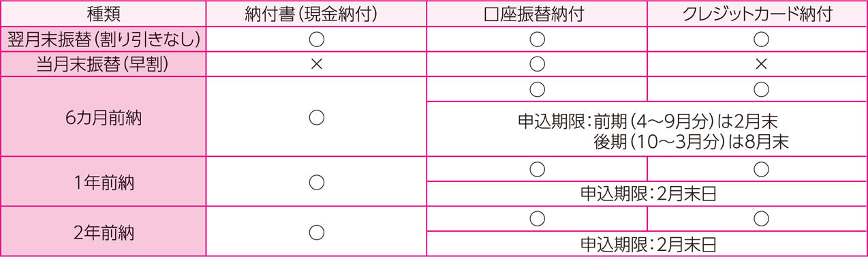
Task: Select the 当月末振替(早割) row label
Action: pyautogui.click(x=103, y=64)
